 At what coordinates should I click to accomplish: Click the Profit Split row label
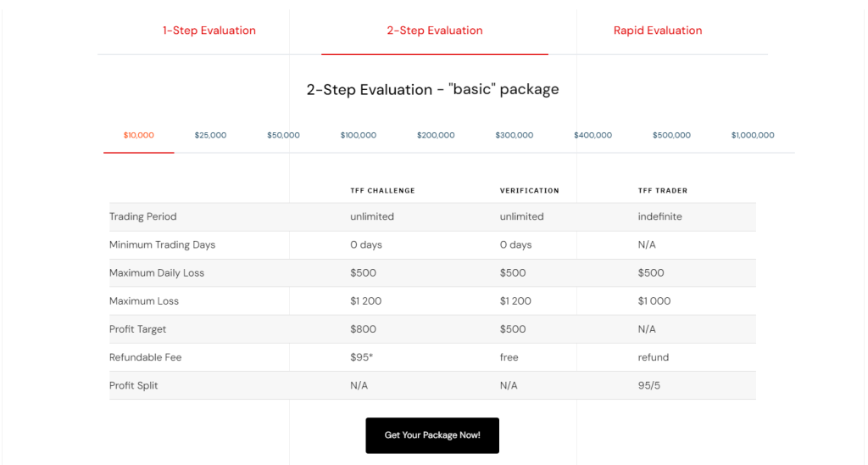point(133,386)
